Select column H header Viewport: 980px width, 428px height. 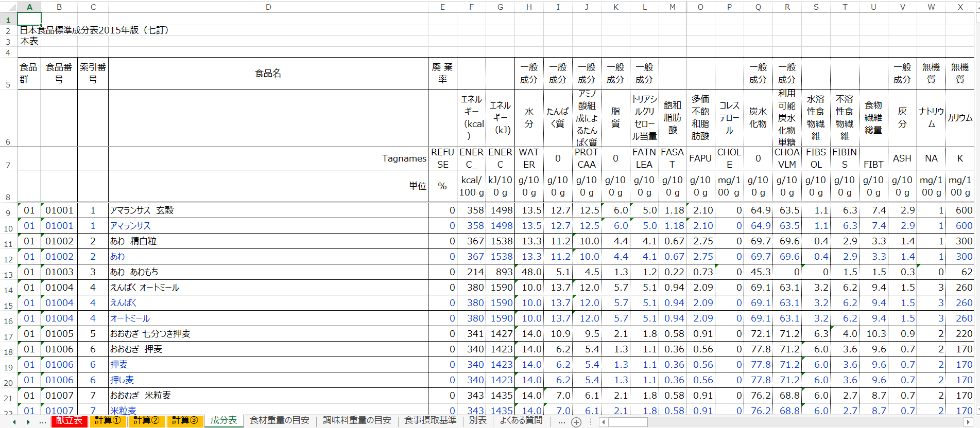click(529, 7)
